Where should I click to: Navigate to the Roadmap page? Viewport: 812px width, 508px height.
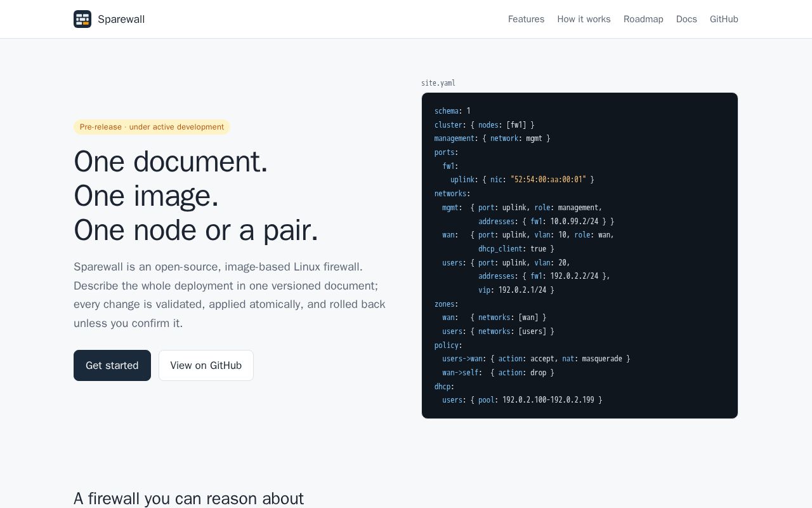[x=643, y=19]
